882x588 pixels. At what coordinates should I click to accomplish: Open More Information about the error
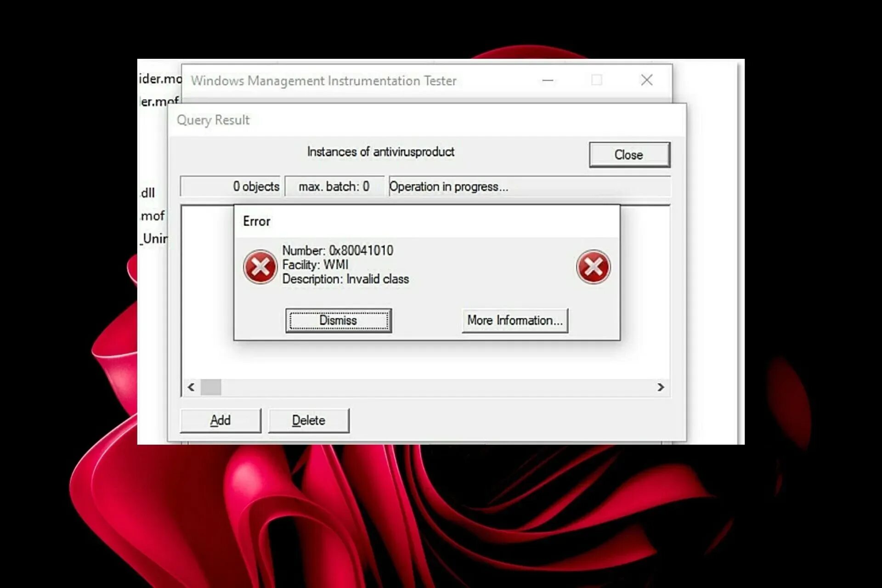click(x=514, y=320)
